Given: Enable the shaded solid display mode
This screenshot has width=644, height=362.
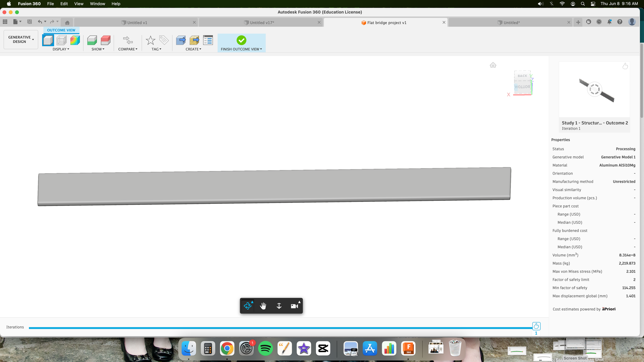Looking at the screenshot, I should (48, 40).
